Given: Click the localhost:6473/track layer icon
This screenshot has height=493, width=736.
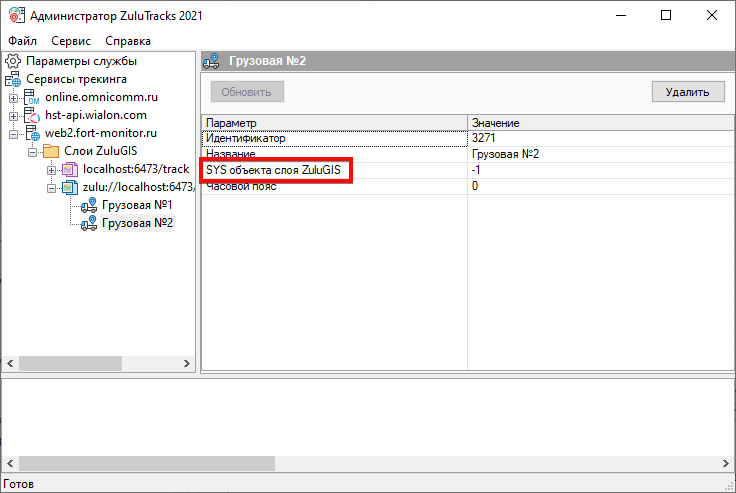Looking at the screenshot, I should pos(69,169).
